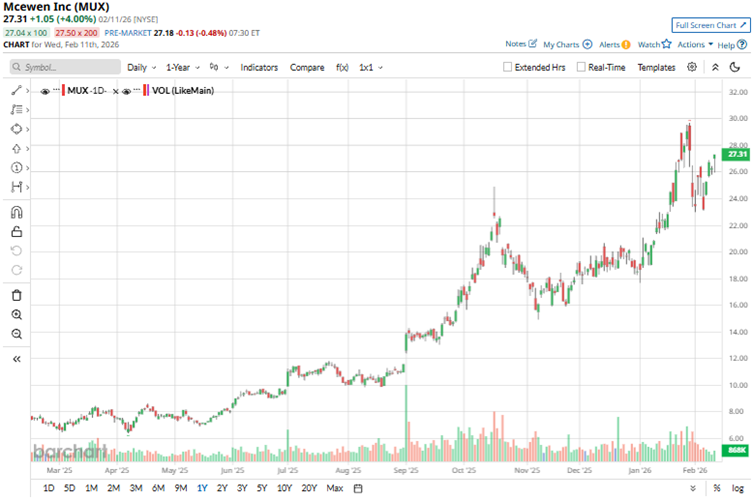
Task: Open the chart type candlestick selector
Action: point(219,67)
